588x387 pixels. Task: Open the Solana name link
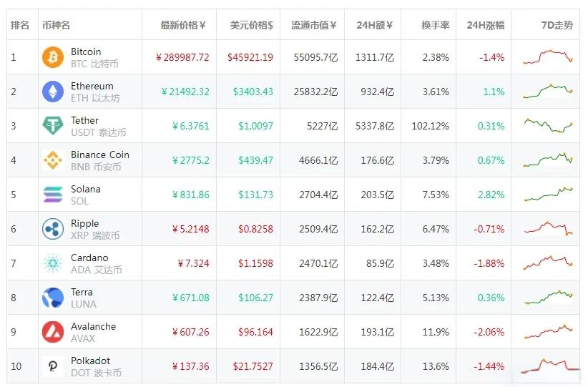(86, 189)
